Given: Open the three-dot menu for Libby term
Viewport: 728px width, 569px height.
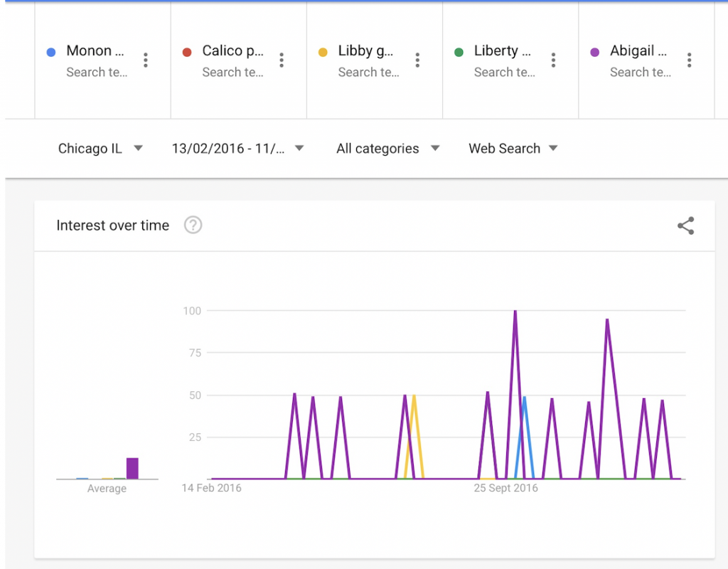Looking at the screenshot, I should pos(417,60).
